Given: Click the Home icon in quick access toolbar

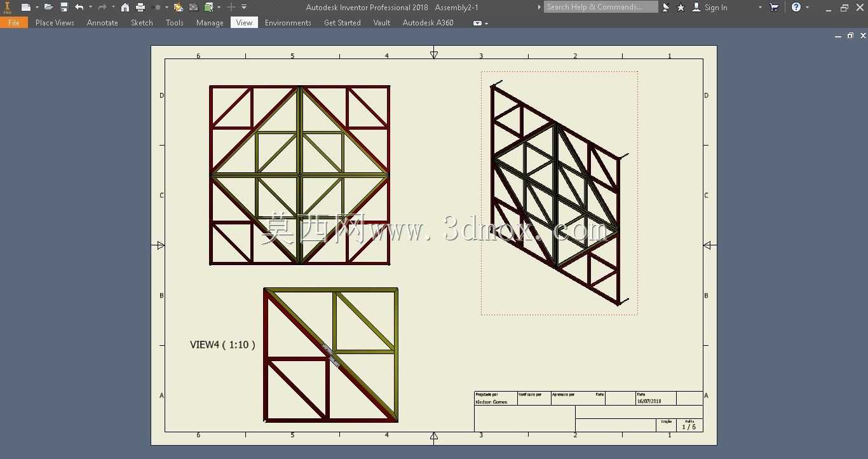Looking at the screenshot, I should 125,7.
